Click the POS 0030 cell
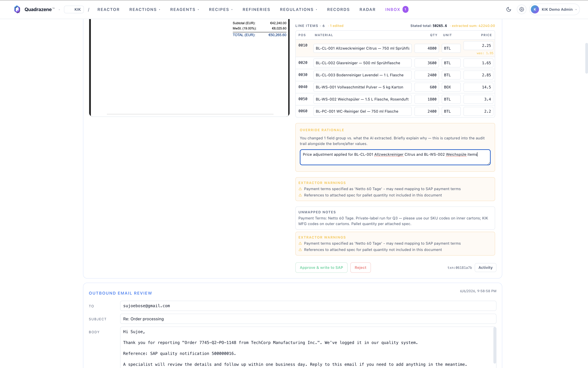The width and height of the screenshot is (588, 368). pos(303,75)
